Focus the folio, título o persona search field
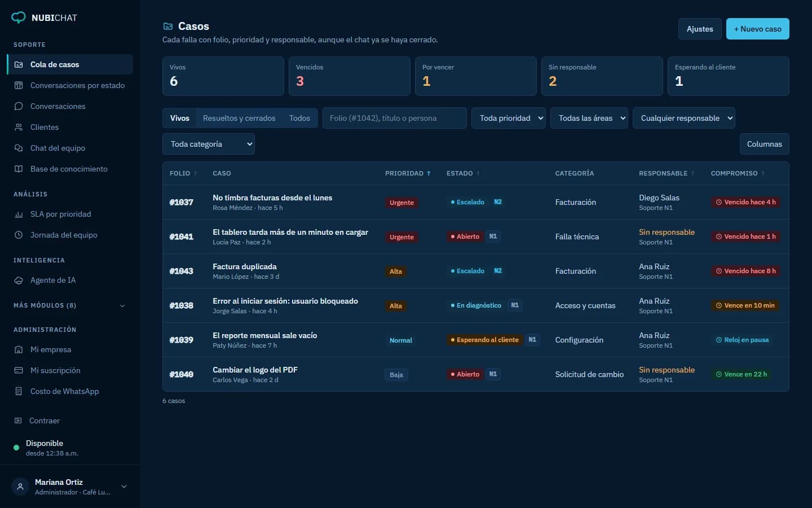 pos(395,118)
